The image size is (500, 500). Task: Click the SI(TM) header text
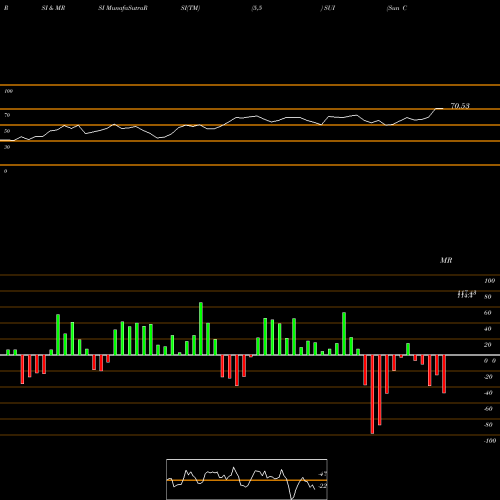point(190,8)
